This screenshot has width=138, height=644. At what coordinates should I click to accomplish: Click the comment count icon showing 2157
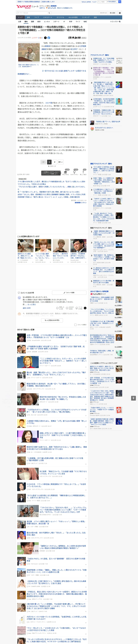35,38
